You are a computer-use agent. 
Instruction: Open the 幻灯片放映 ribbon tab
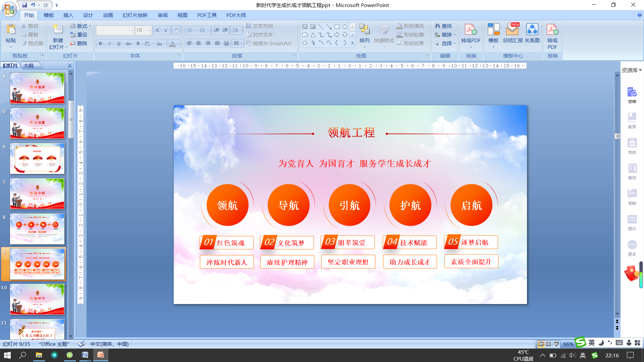[135, 15]
